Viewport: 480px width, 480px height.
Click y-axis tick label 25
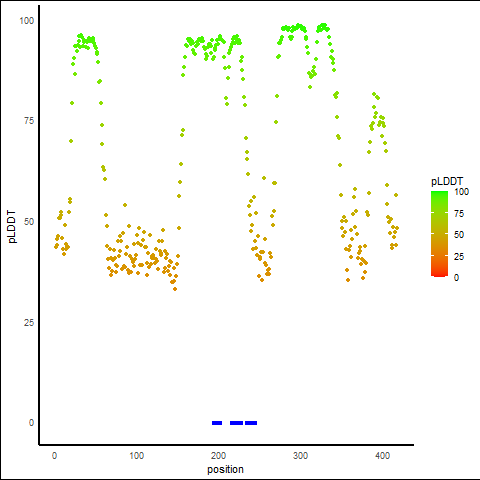pos(29,322)
